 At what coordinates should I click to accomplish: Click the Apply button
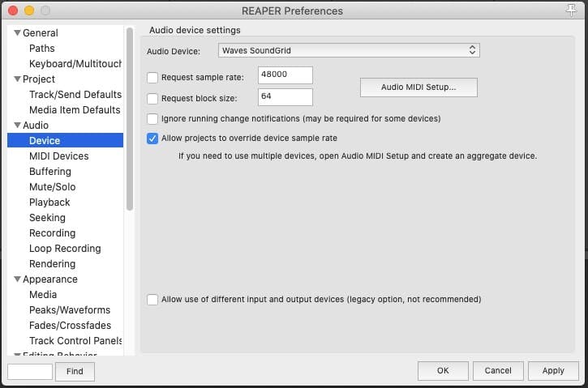point(553,371)
